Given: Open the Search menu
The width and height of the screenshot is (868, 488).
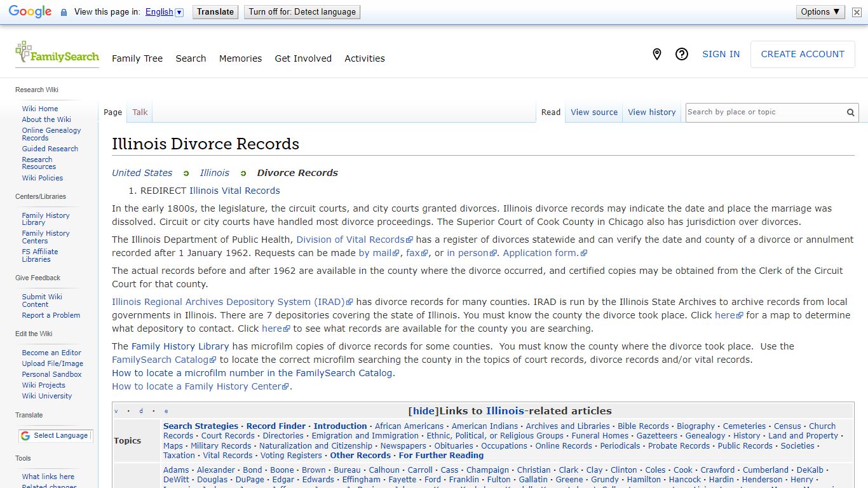Looking at the screenshot, I should 191,58.
